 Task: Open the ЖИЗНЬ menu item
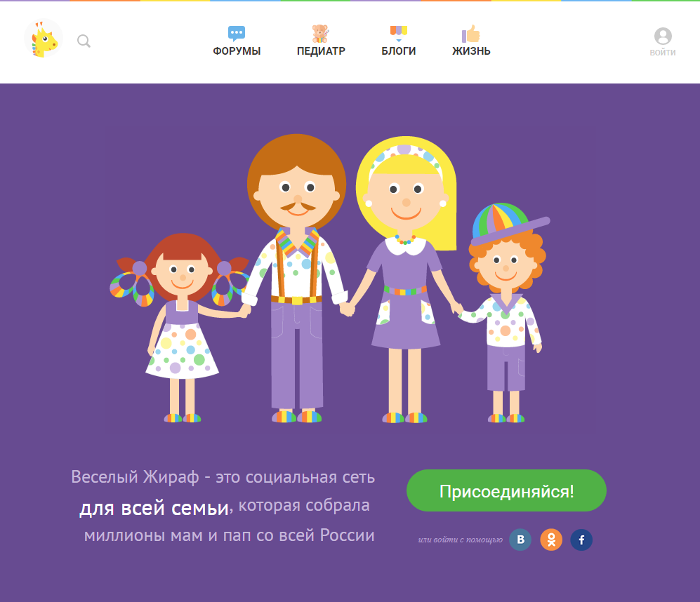471,51
